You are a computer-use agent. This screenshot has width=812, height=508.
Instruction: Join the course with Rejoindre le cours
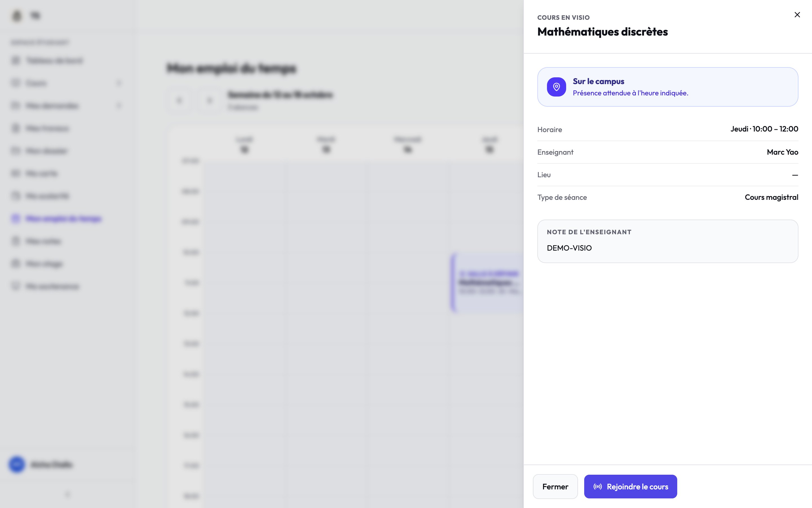coord(630,487)
